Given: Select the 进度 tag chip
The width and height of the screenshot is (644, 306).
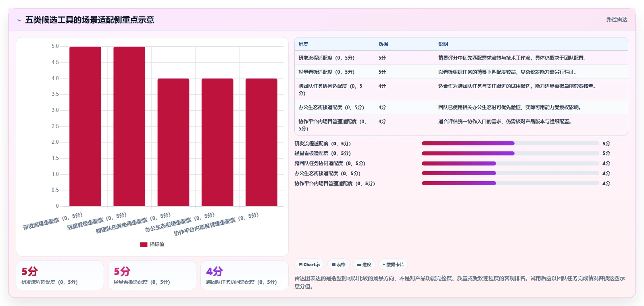Looking at the screenshot, I should tap(364, 265).
